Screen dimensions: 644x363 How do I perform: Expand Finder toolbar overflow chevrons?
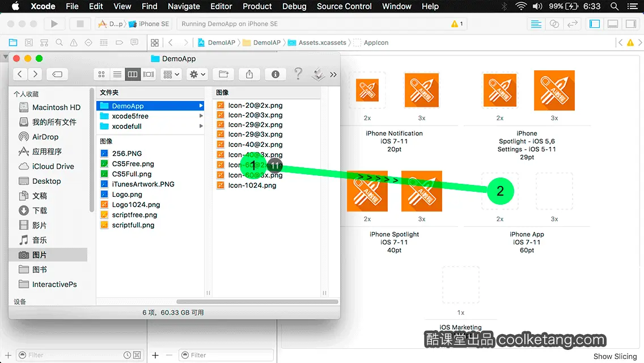tap(333, 75)
